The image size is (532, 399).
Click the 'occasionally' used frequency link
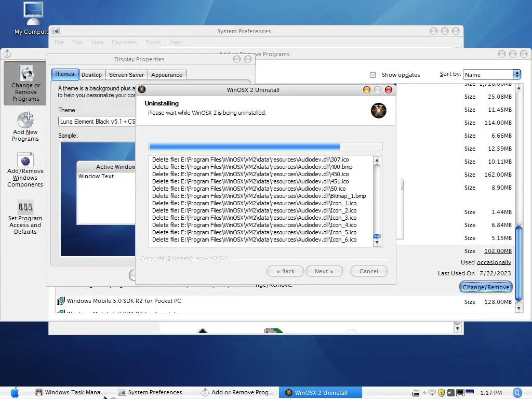pos(494,262)
